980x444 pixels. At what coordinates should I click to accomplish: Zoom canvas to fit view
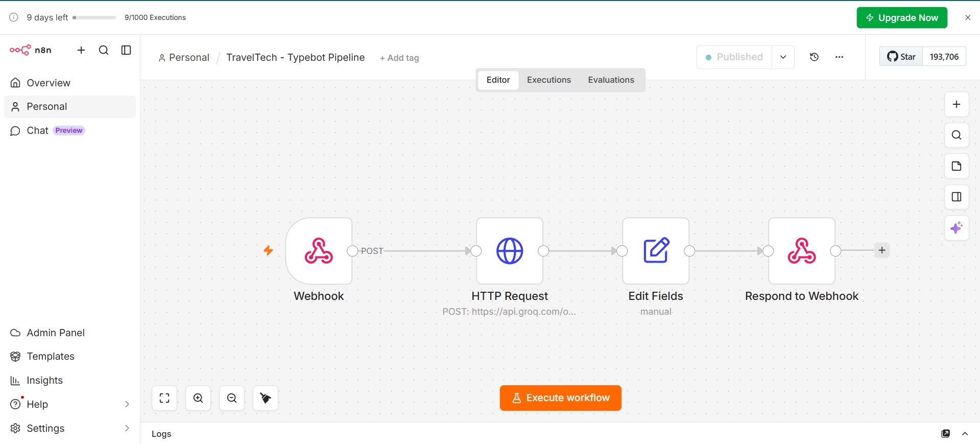tap(164, 398)
